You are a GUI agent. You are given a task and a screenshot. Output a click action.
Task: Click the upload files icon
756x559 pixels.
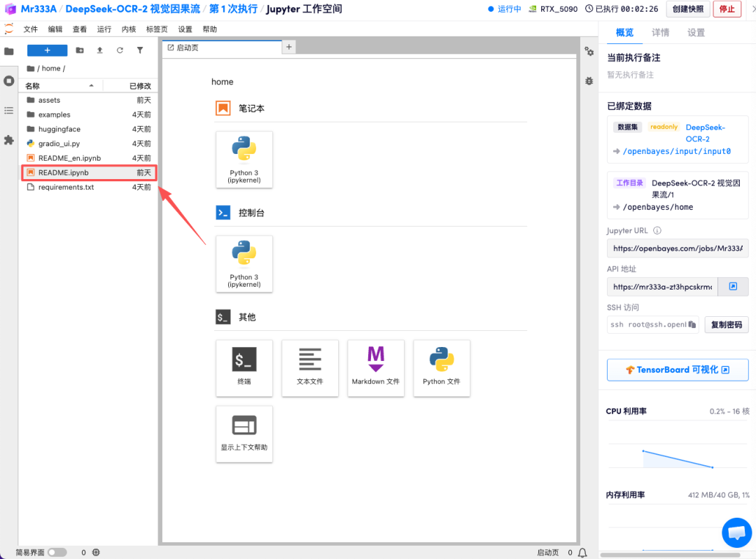100,50
